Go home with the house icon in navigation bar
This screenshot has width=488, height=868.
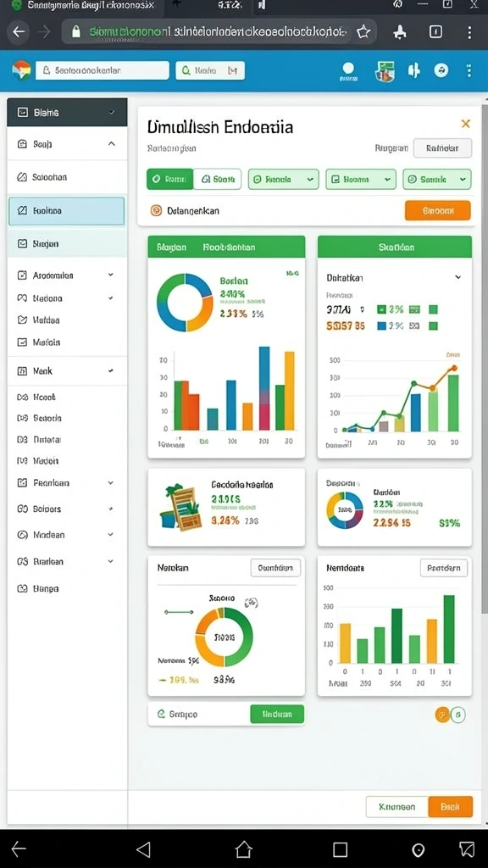(x=243, y=849)
